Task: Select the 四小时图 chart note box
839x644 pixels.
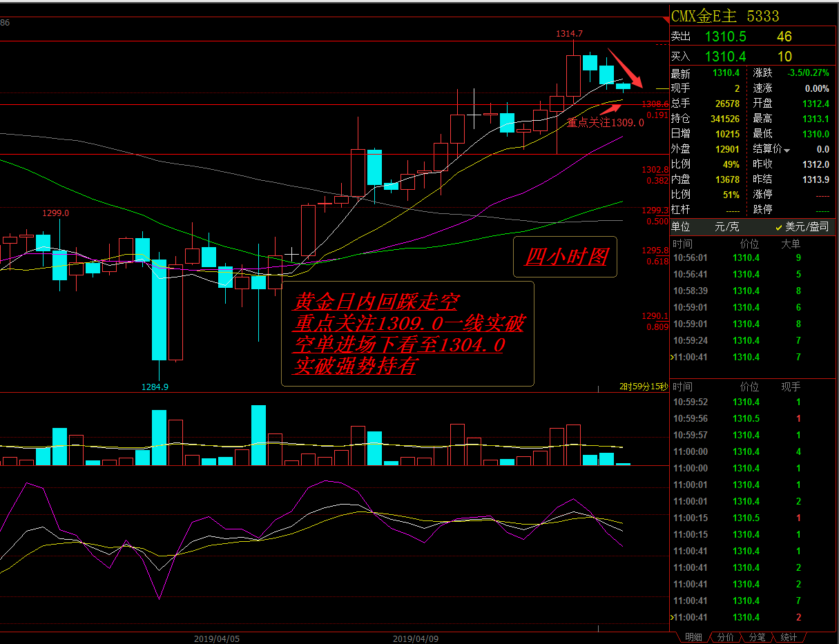Action: 566,257
